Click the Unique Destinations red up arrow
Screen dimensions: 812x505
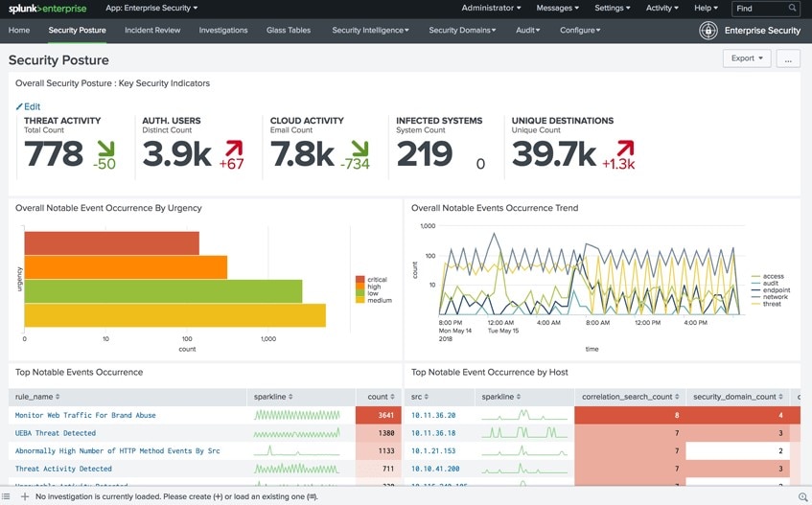(625, 149)
